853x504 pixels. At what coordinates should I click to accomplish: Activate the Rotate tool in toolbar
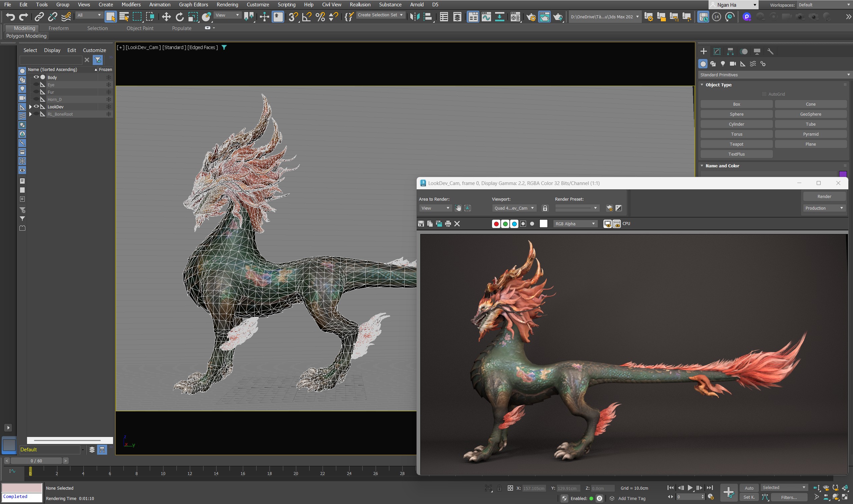coord(179,17)
